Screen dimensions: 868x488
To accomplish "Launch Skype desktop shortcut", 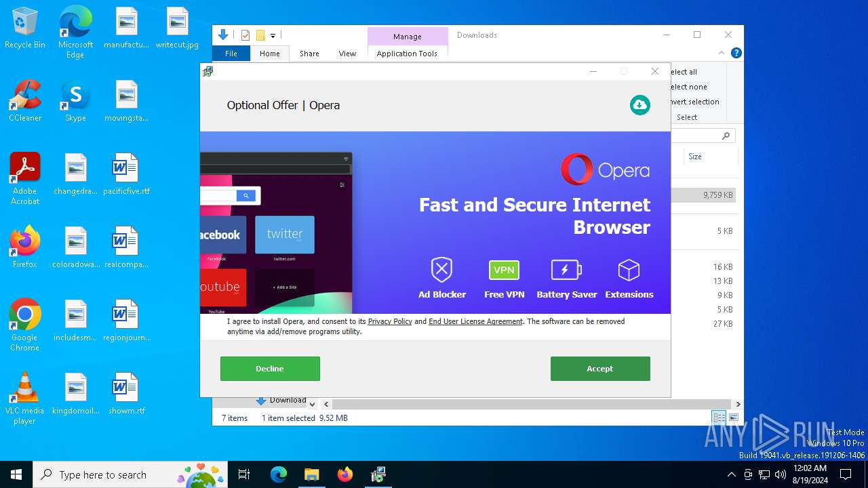I will [x=75, y=102].
